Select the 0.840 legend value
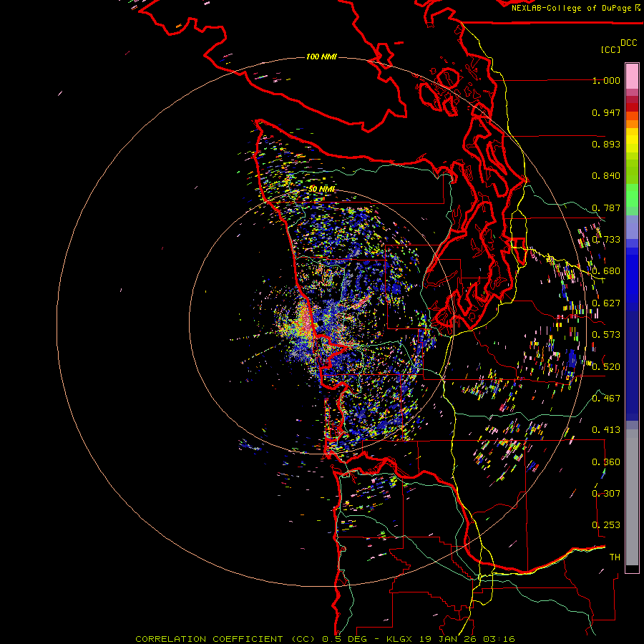The height and width of the screenshot is (644, 644). [x=606, y=176]
